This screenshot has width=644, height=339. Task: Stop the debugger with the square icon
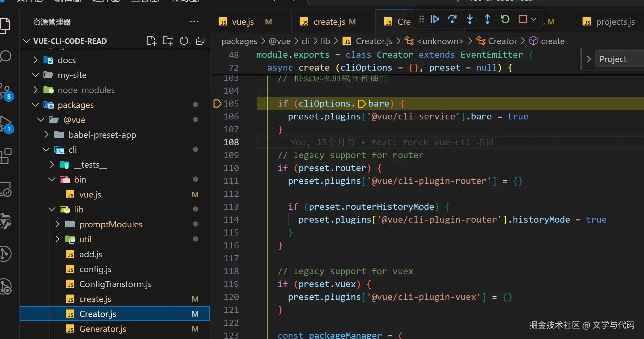[522, 19]
